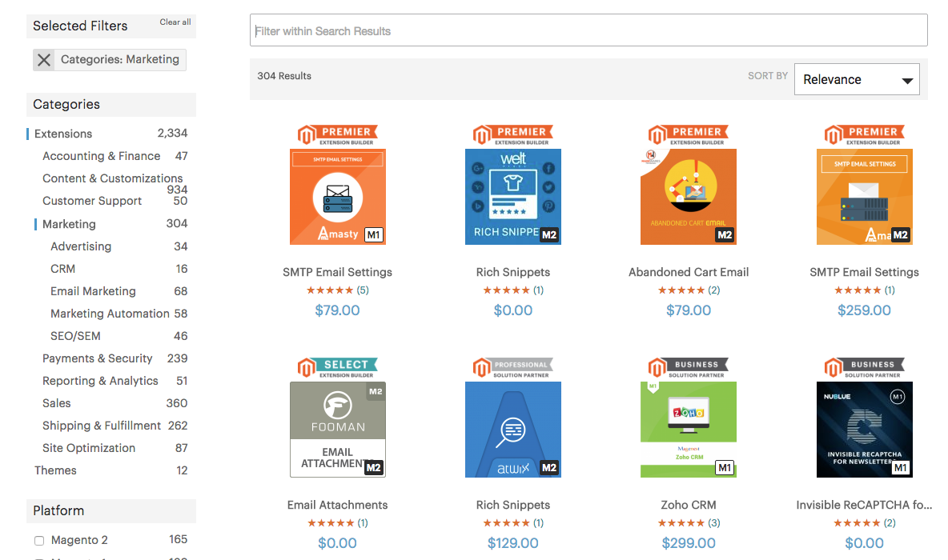
Task: Click the Select Extension Builder badge
Action: click(337, 368)
